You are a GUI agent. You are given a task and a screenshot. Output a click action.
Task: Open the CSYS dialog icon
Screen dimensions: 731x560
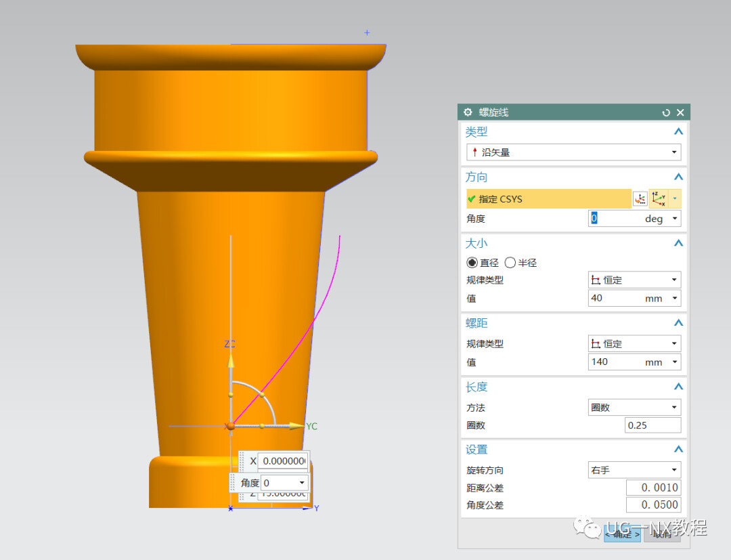click(640, 199)
